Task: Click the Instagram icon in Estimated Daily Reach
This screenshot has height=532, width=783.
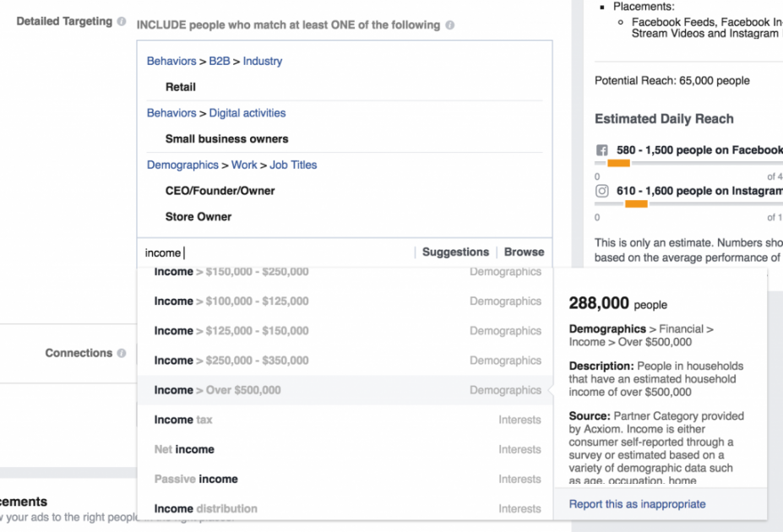Action: pos(601,192)
